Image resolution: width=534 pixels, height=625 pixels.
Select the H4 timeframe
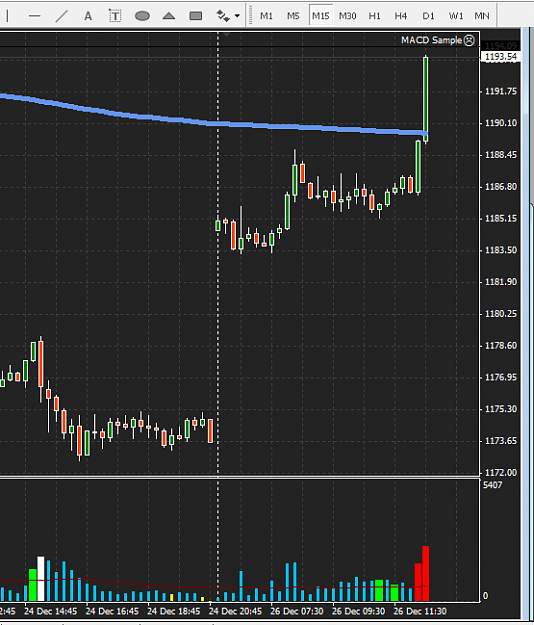400,16
